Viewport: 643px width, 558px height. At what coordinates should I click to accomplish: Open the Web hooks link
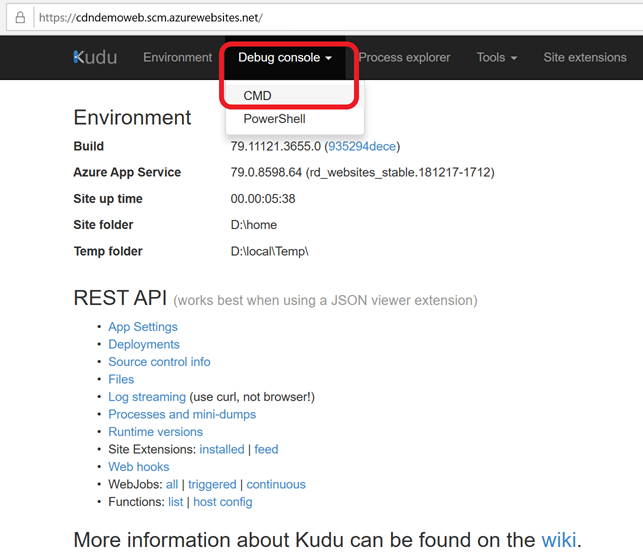[139, 467]
